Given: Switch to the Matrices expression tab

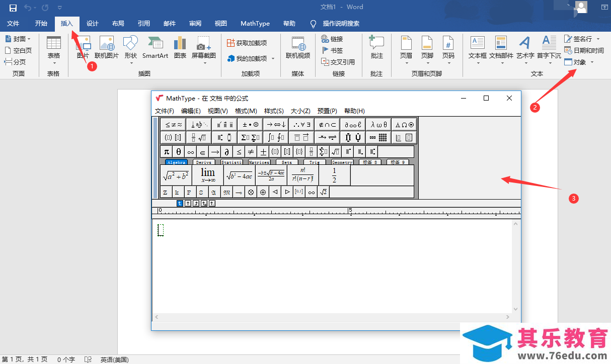Looking at the screenshot, I should pos(259,162).
